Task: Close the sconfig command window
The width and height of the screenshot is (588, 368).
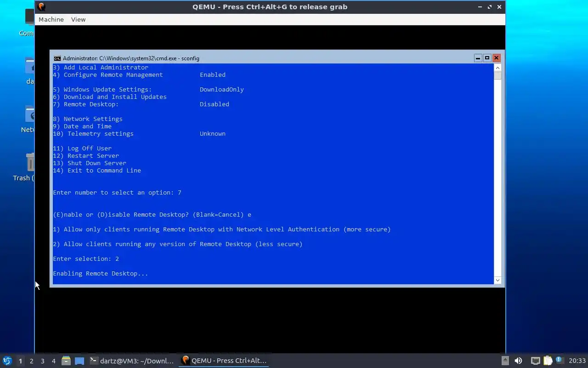Action: click(496, 58)
